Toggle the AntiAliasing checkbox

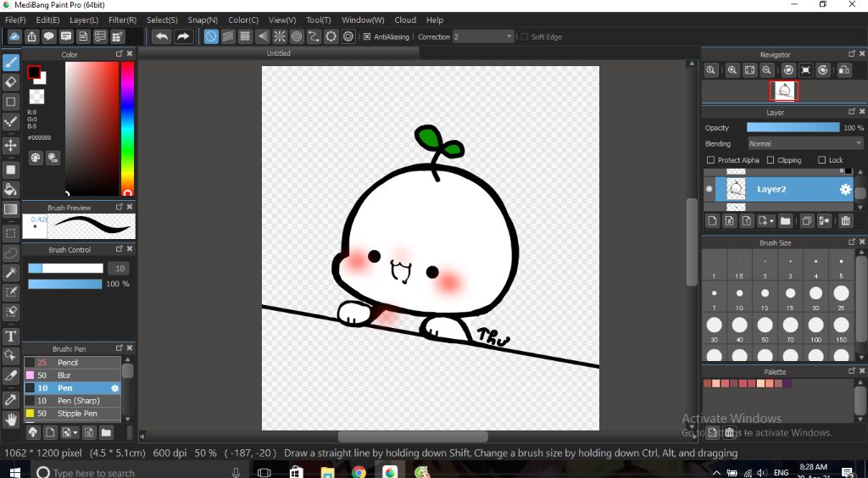pyautogui.click(x=366, y=37)
